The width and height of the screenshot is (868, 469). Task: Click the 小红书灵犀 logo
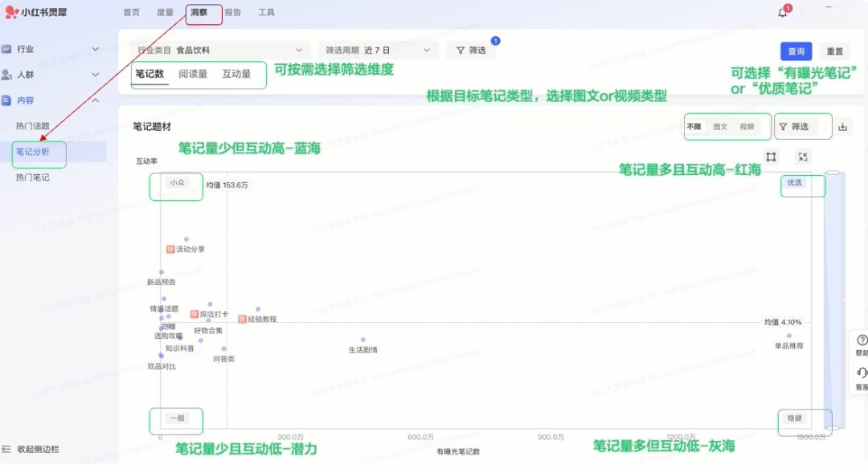(36, 12)
